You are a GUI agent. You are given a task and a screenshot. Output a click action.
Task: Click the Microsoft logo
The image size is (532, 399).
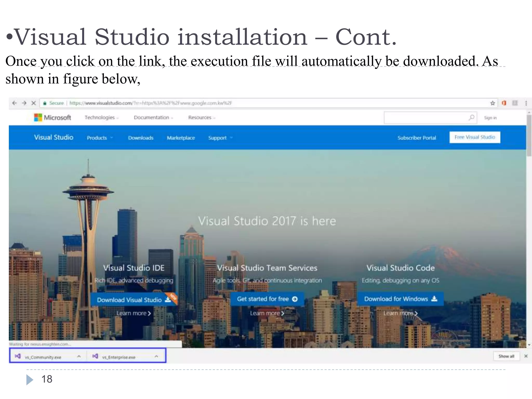click(x=52, y=117)
